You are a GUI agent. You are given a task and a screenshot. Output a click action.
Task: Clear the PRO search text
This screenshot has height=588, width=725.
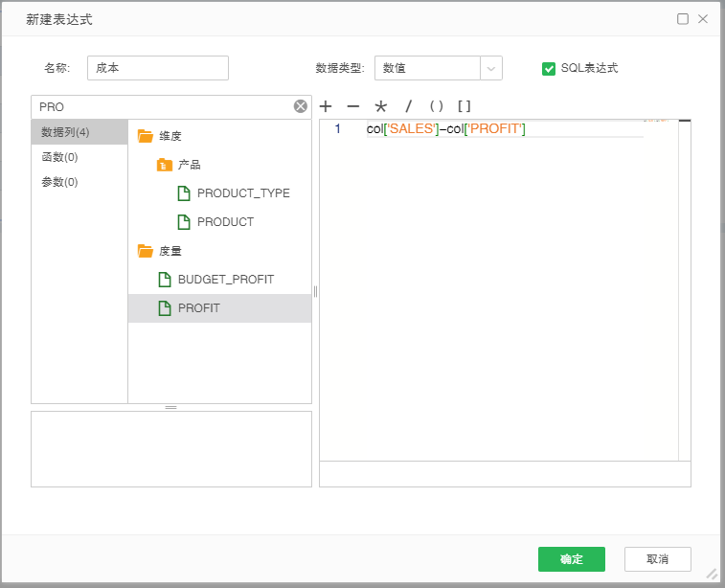pos(301,106)
